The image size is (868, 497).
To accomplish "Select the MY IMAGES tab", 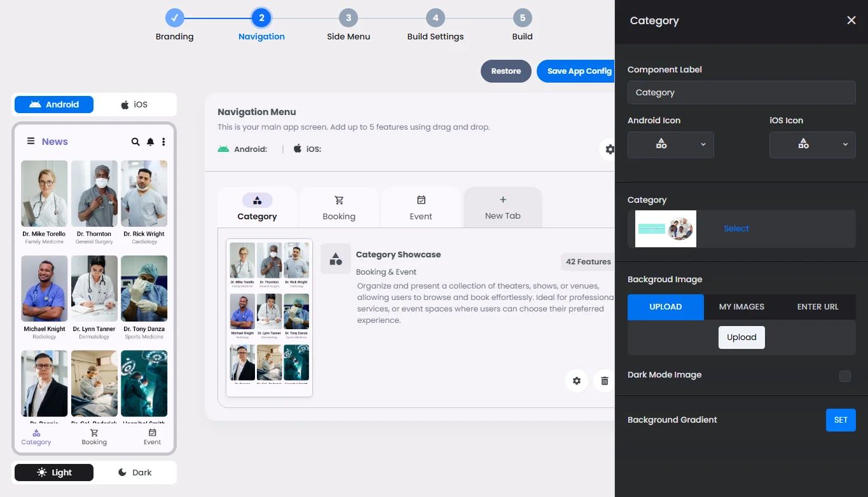I will click(x=741, y=307).
